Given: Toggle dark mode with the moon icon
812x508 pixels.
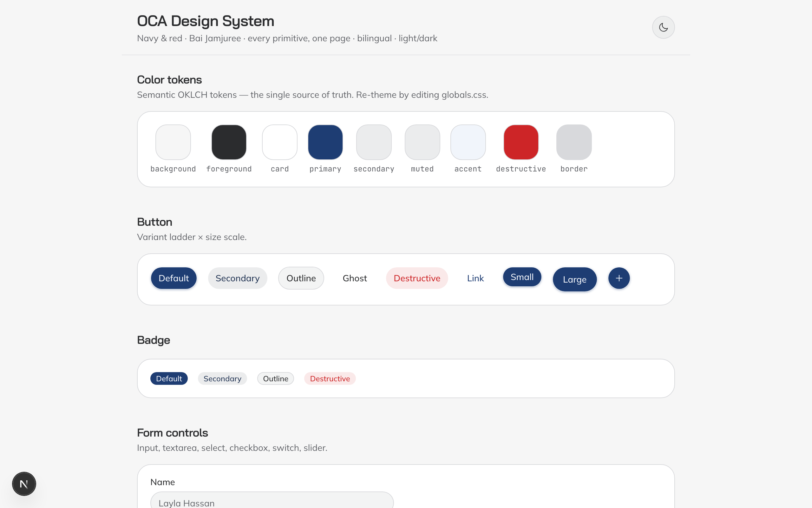Looking at the screenshot, I should 663,27.
